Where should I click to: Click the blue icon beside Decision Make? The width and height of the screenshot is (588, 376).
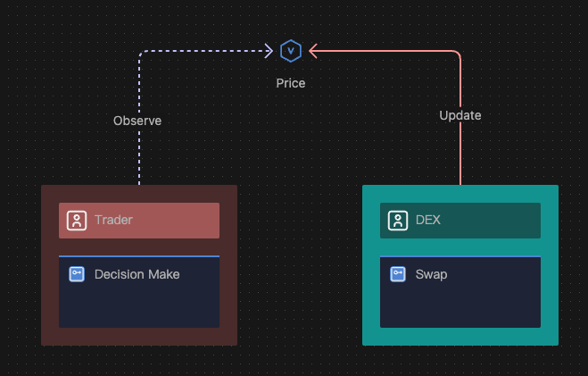pyautogui.click(x=77, y=274)
